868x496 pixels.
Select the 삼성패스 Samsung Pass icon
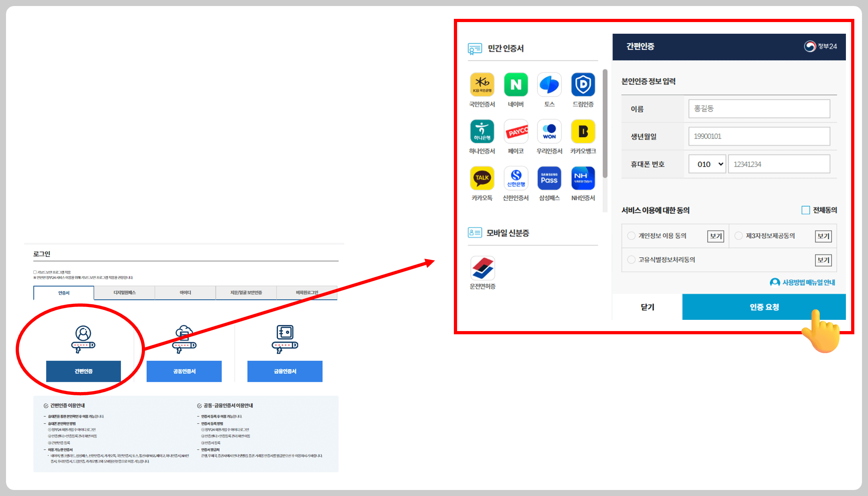coord(549,178)
